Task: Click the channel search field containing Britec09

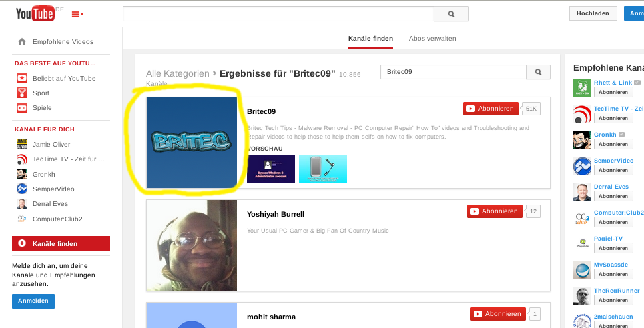Action: click(x=454, y=72)
